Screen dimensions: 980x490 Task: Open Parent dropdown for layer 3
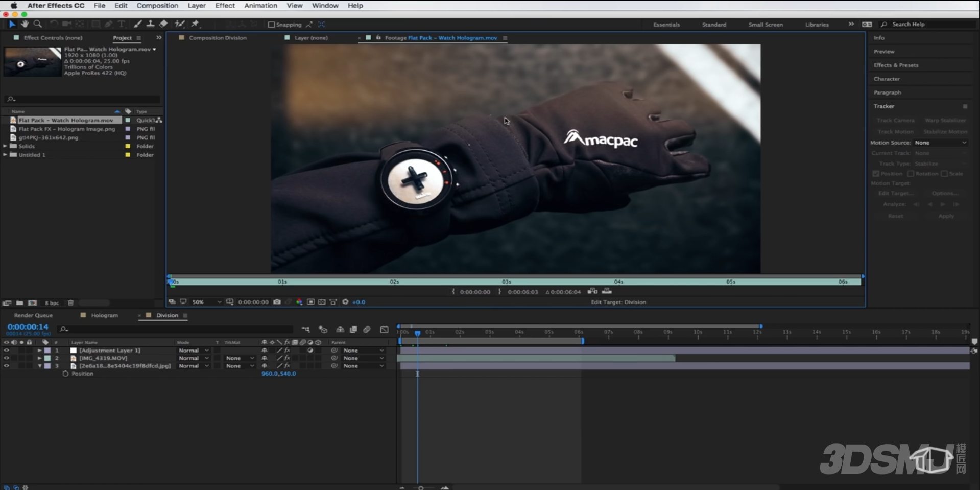click(x=364, y=366)
